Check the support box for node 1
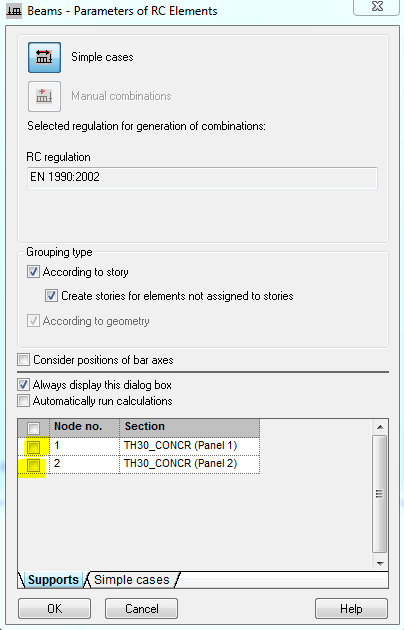Screen dimensions: 404x630 (33, 447)
